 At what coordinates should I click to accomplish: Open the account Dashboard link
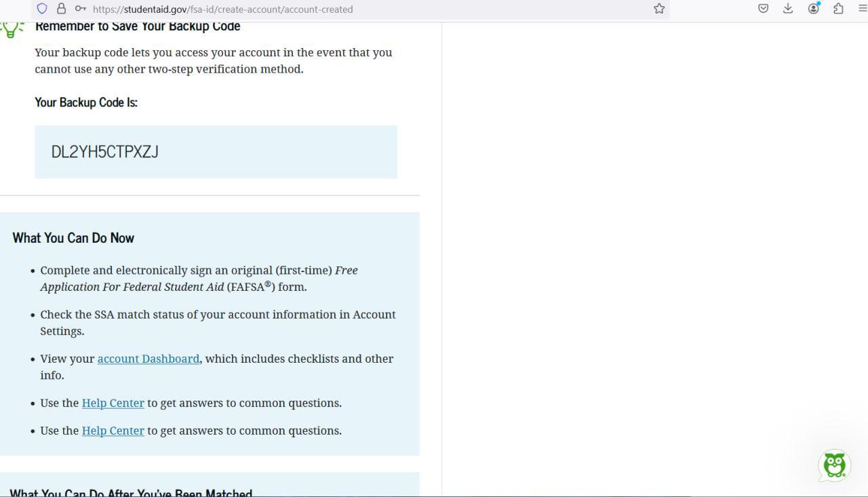pos(149,359)
